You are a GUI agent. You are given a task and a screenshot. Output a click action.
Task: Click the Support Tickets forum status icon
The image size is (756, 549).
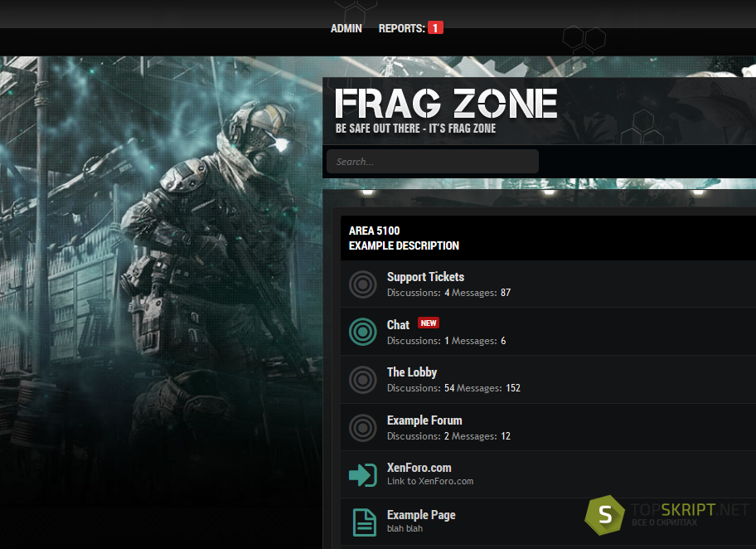pyautogui.click(x=362, y=284)
